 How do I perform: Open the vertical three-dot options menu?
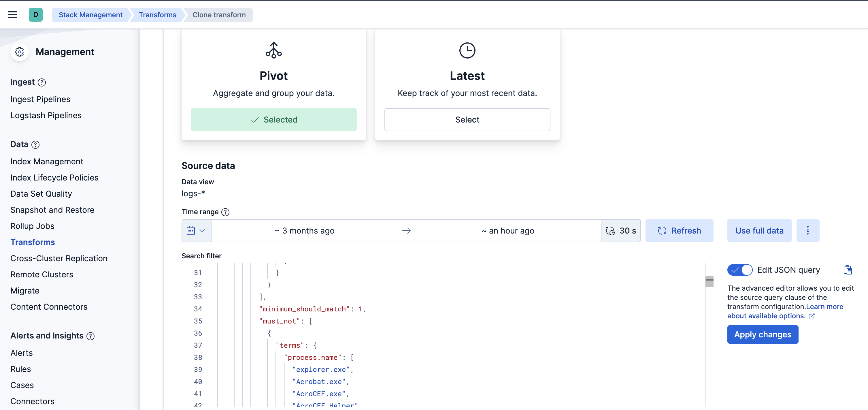tap(808, 231)
